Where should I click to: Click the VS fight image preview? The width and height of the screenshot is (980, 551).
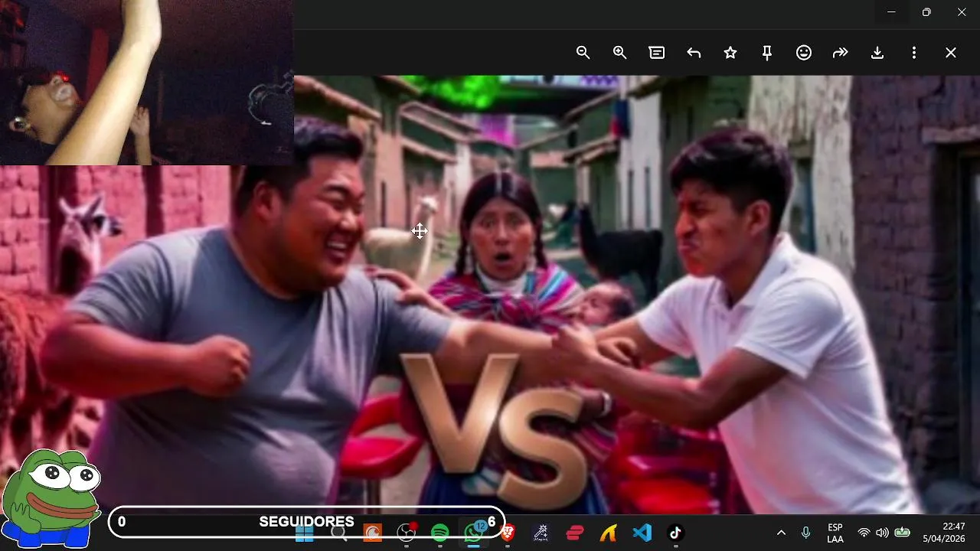pos(490,295)
